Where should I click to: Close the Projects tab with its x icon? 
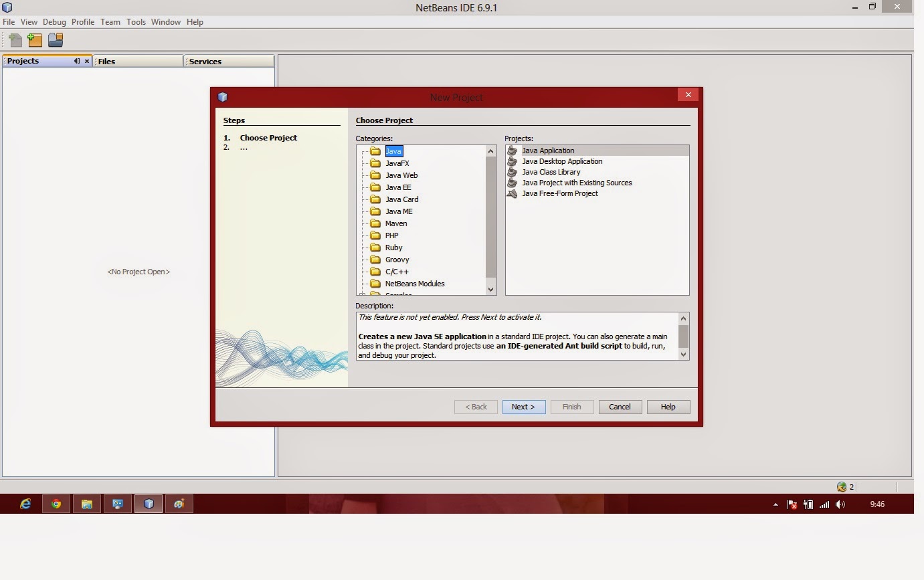pyautogui.click(x=87, y=61)
